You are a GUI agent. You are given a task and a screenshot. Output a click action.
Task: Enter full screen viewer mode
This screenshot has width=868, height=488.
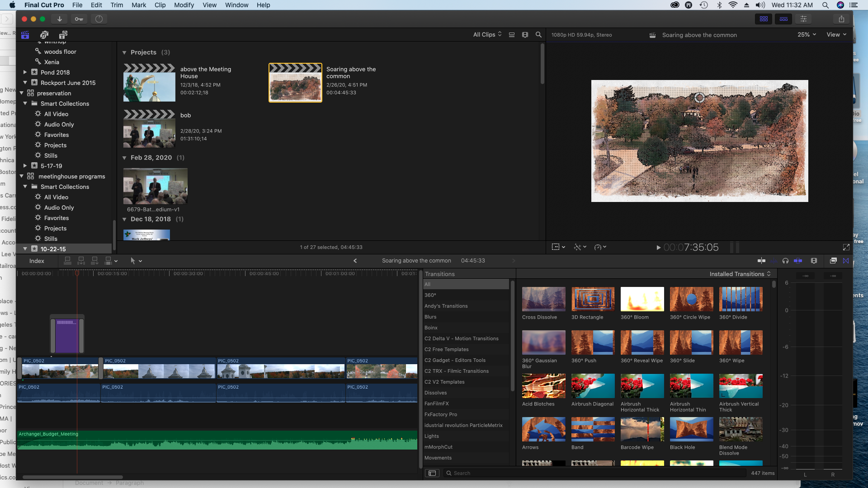click(x=846, y=247)
